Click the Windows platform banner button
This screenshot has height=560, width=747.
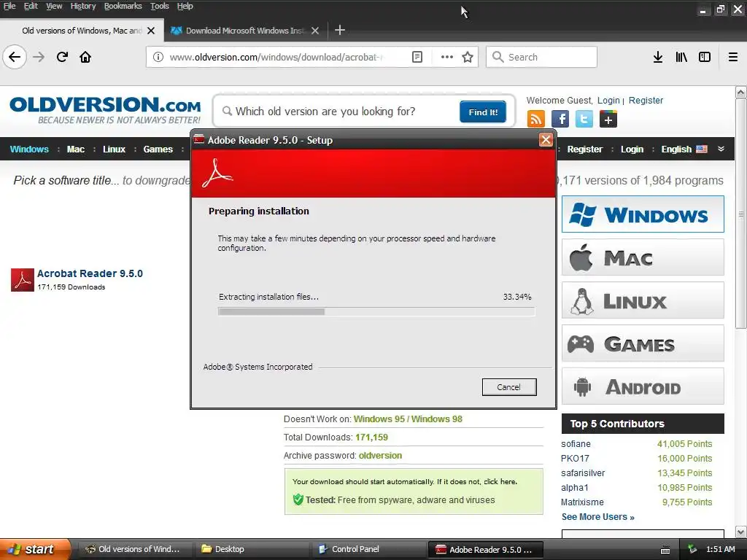pos(643,214)
